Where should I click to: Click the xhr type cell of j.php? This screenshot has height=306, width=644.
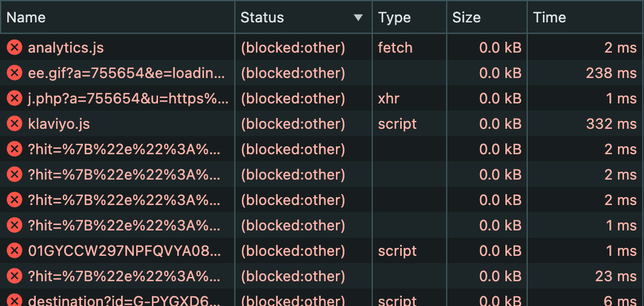click(388, 99)
